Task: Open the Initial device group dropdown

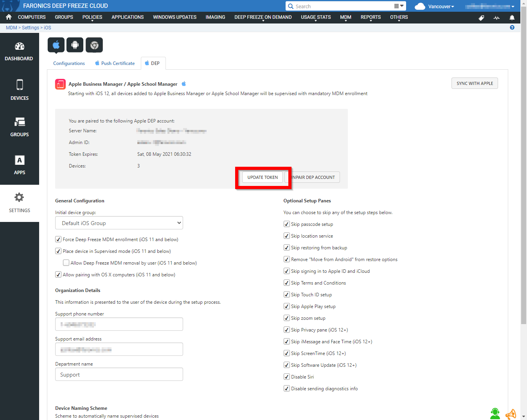Action: tap(119, 223)
